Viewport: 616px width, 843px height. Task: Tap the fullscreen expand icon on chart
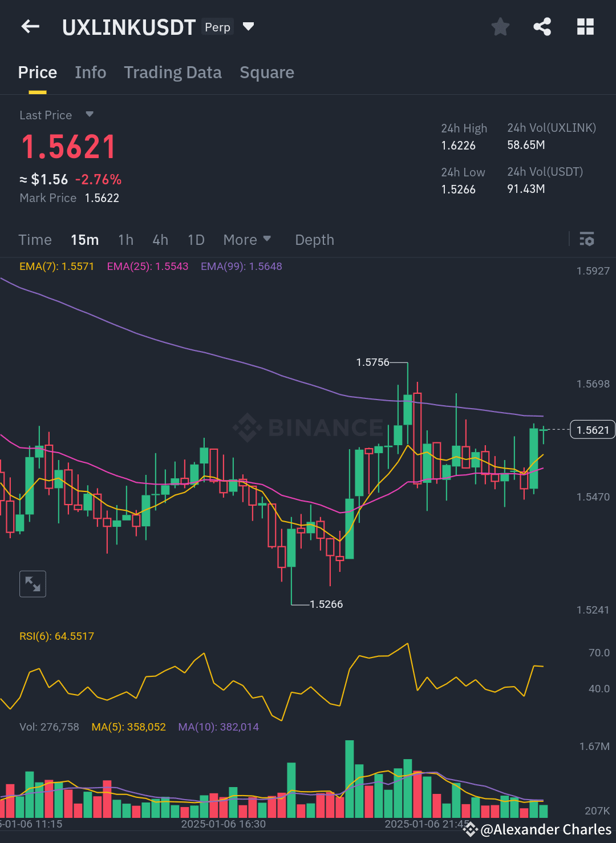tap(33, 583)
